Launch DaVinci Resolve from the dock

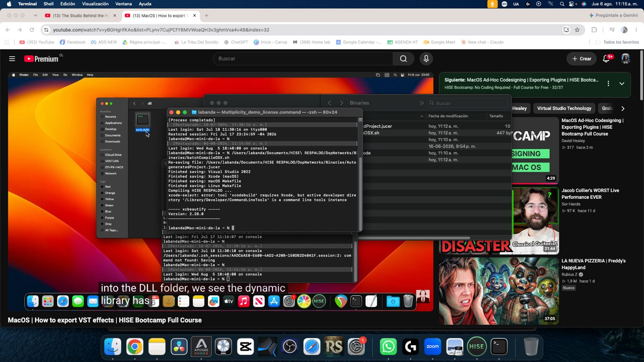pyautogui.click(x=179, y=347)
